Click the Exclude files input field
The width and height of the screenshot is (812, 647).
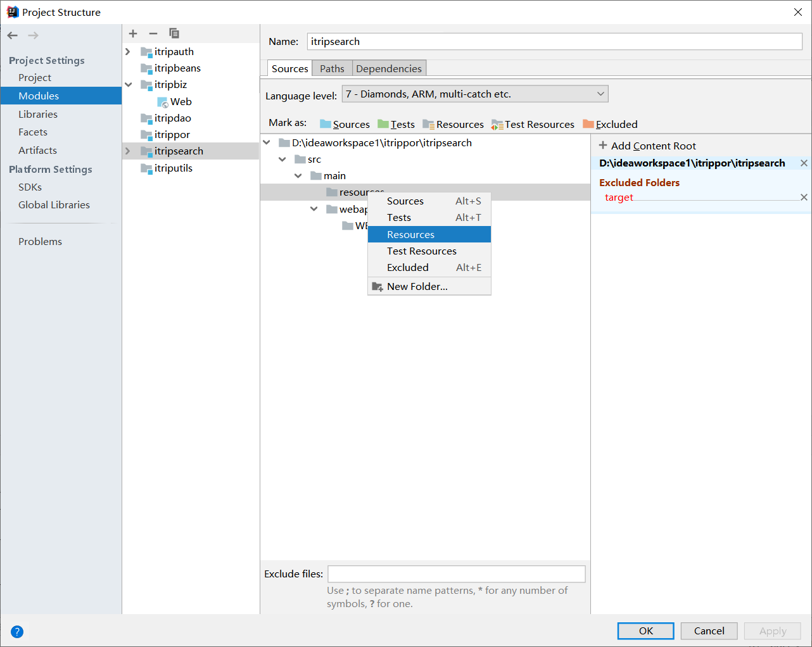tap(457, 574)
